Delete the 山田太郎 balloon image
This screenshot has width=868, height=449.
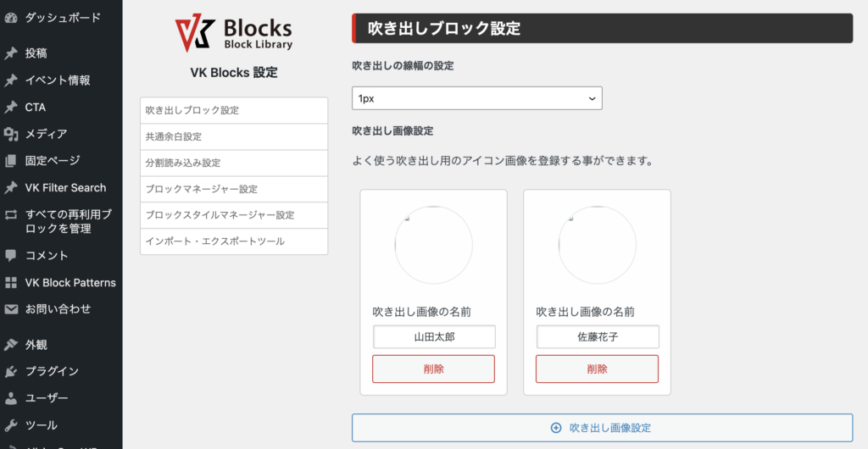point(433,369)
